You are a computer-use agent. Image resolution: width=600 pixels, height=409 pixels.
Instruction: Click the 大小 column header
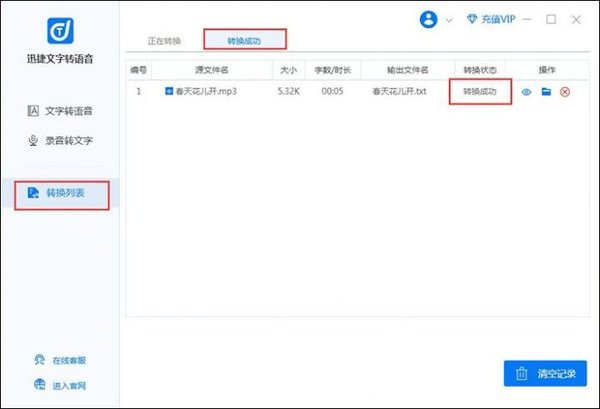point(289,70)
